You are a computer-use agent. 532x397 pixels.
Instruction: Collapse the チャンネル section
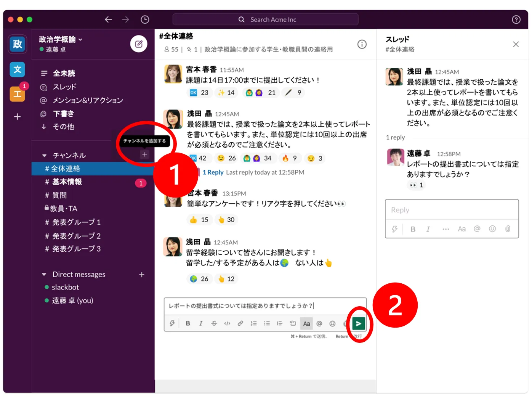point(44,156)
